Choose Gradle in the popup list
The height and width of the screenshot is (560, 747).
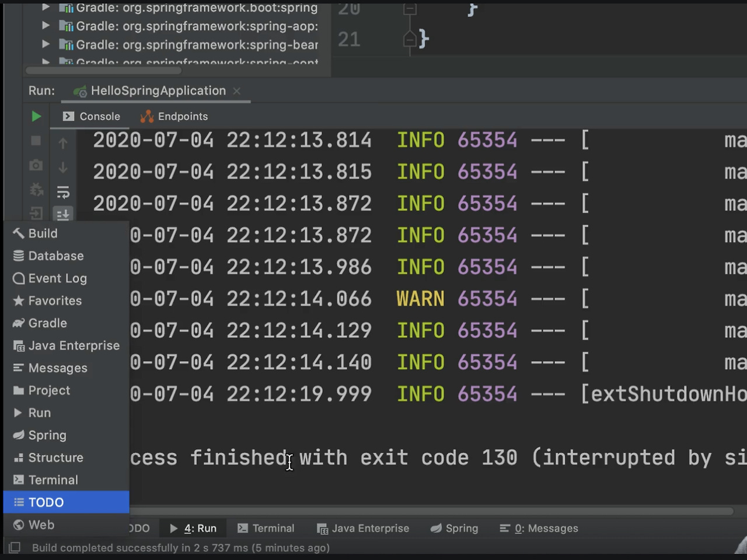[66, 323]
